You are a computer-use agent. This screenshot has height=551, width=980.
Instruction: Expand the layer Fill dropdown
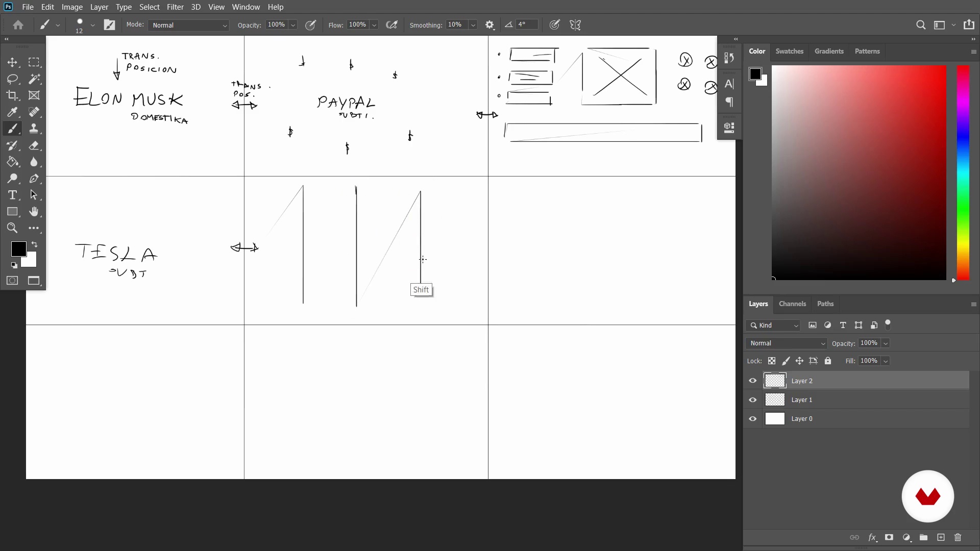(886, 361)
